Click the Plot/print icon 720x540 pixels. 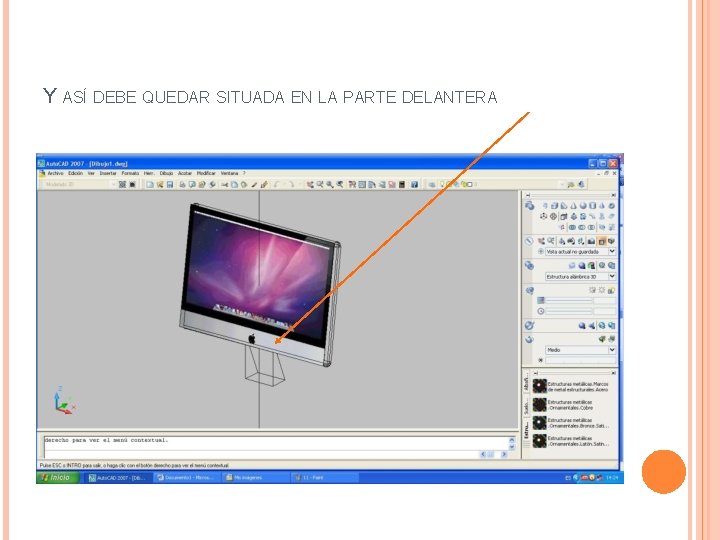[182, 185]
